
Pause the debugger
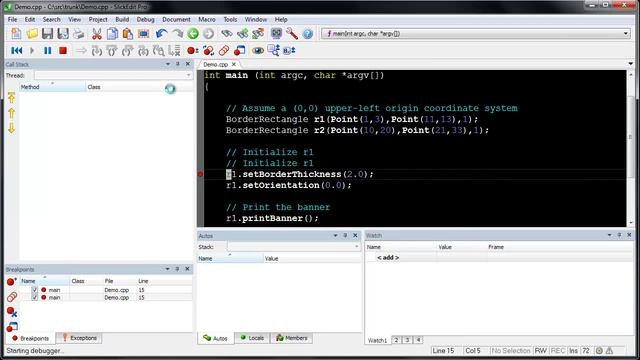47,51
